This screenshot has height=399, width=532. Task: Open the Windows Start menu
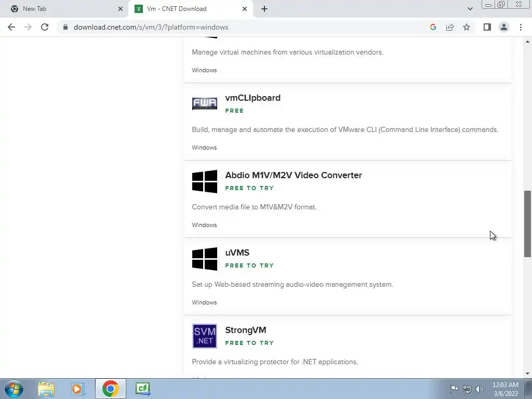point(14,389)
